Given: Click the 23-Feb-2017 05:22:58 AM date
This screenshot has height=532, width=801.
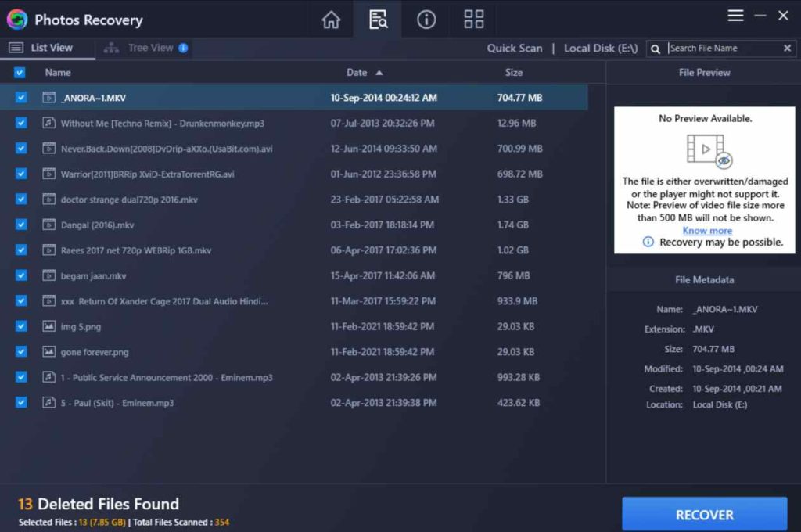Looking at the screenshot, I should (x=384, y=199).
